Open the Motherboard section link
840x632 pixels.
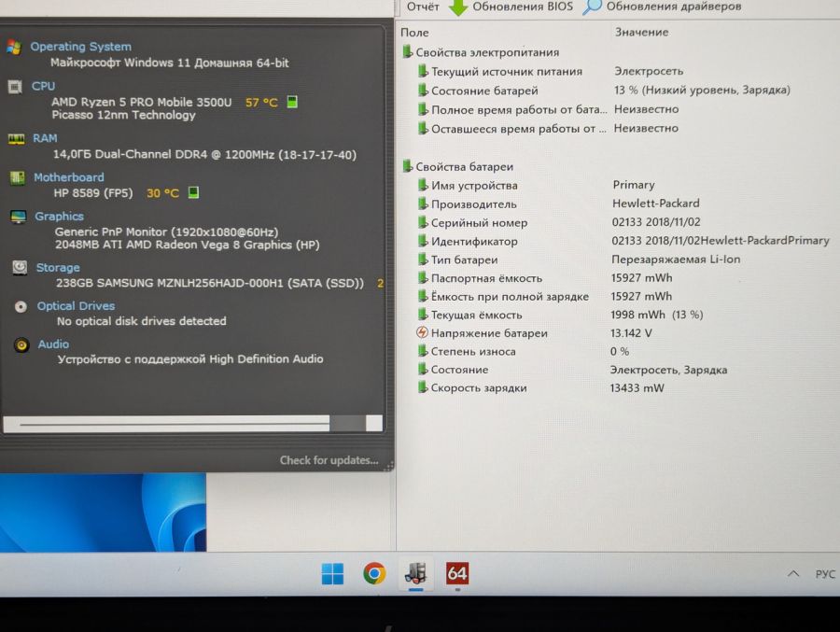point(68,177)
